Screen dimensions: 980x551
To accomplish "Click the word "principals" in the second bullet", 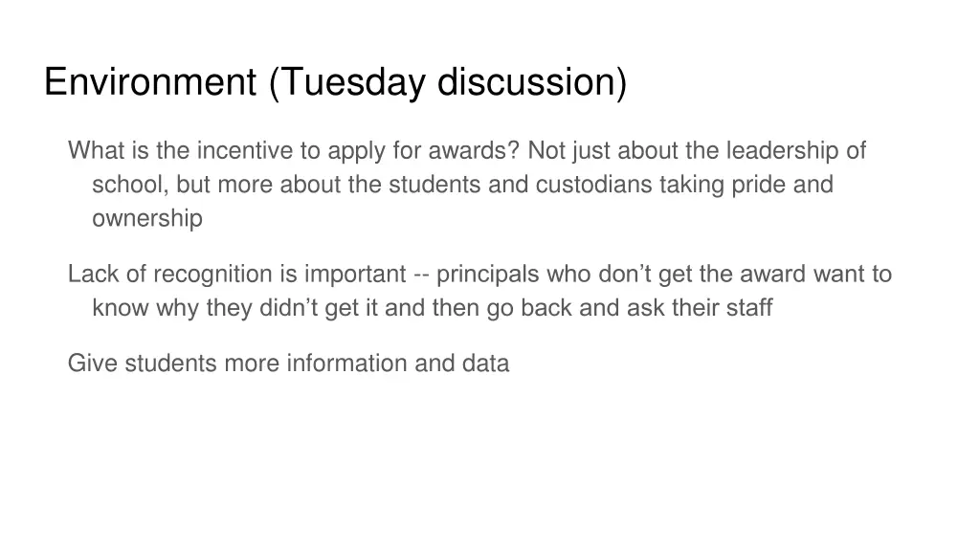I will tap(487, 275).
